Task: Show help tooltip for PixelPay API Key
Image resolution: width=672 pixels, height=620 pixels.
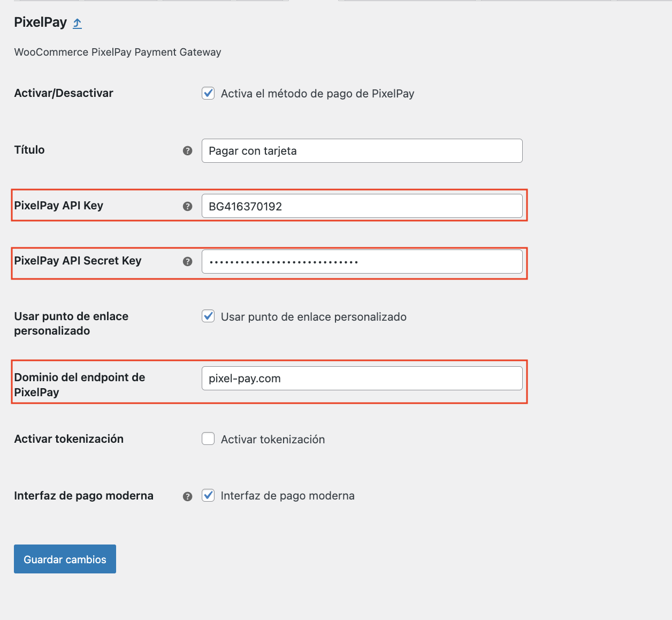Action: (187, 206)
